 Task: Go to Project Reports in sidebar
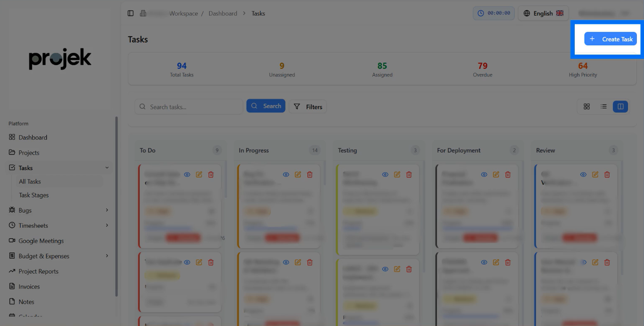pyautogui.click(x=39, y=271)
